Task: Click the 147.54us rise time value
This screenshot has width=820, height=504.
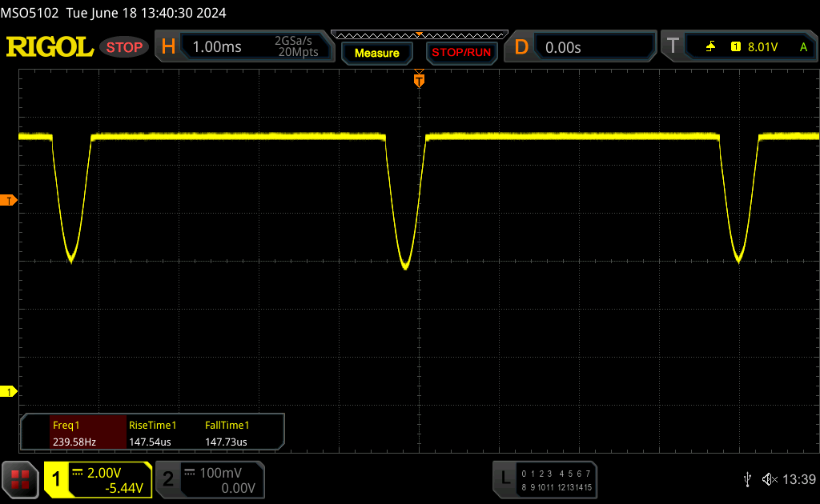Action: [150, 442]
